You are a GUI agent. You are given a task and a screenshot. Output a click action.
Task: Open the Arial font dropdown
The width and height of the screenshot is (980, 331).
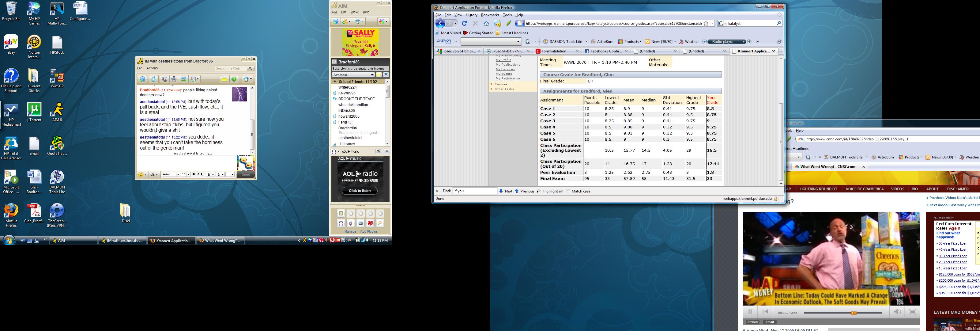pos(178,174)
